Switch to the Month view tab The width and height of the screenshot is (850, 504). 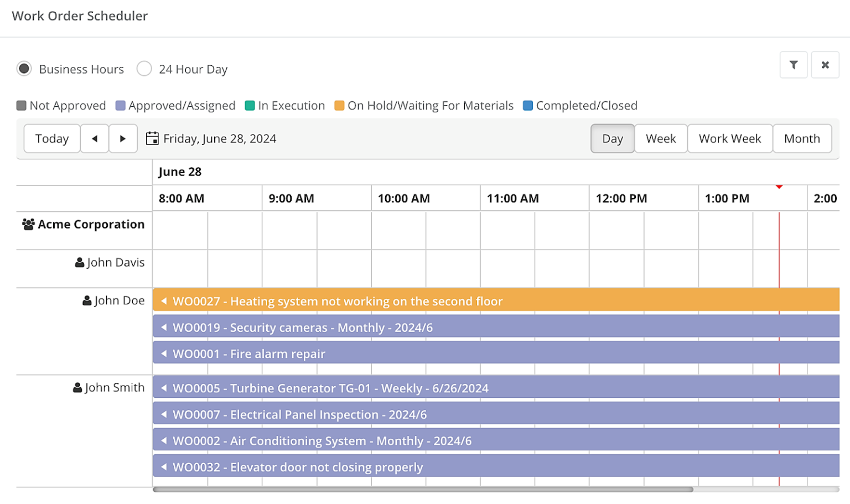coord(802,138)
